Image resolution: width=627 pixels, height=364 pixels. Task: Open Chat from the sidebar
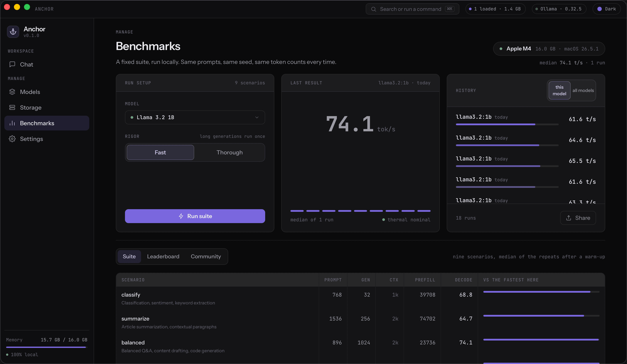tap(47, 64)
